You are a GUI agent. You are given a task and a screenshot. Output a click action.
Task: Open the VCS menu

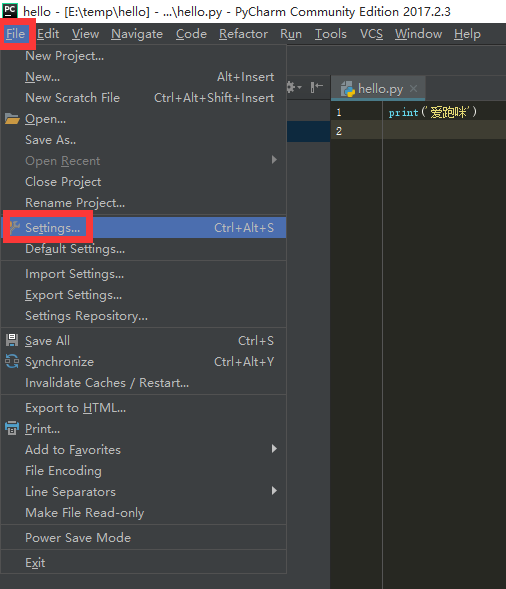tap(372, 34)
